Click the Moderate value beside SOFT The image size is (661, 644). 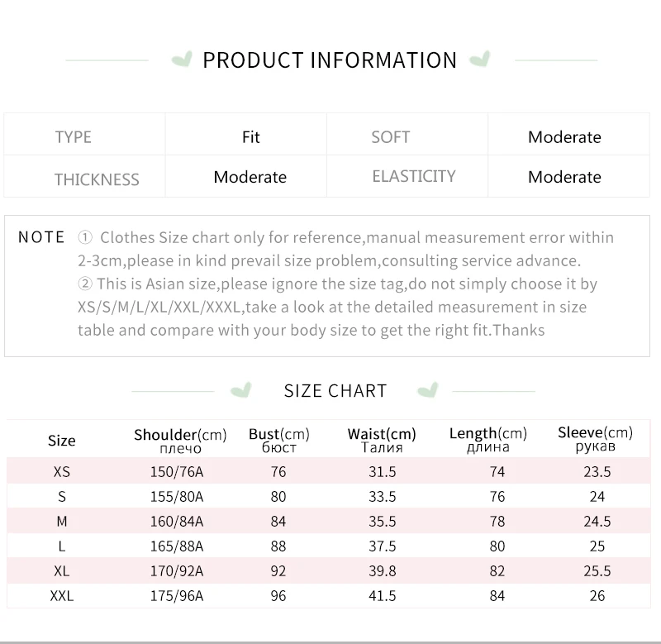click(564, 137)
